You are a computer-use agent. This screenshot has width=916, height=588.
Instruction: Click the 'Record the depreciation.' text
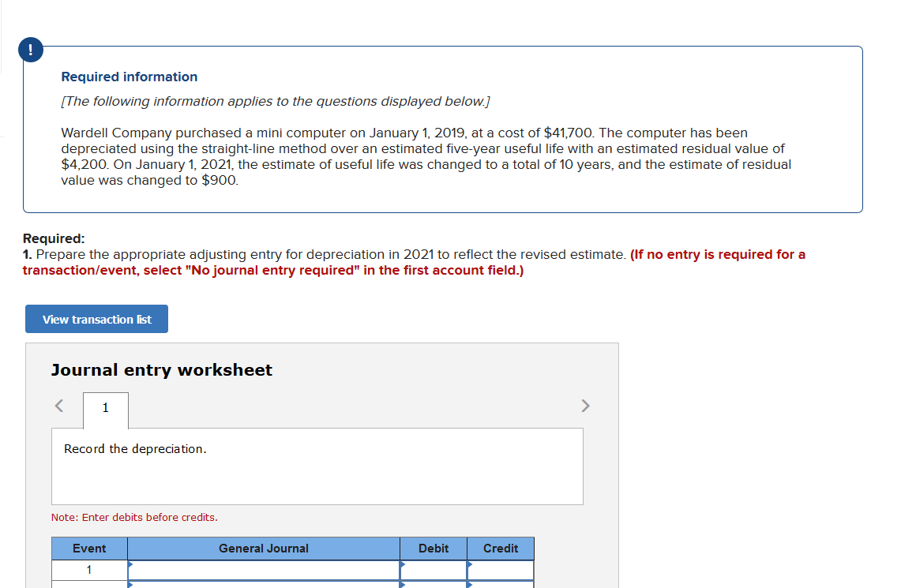(135, 448)
